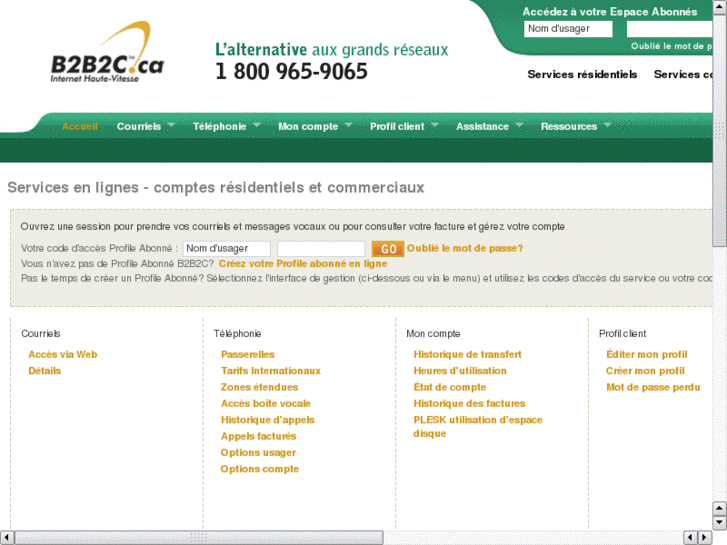
Task: Click horizontal scrollbar right arrow at far right
Action: (705, 537)
